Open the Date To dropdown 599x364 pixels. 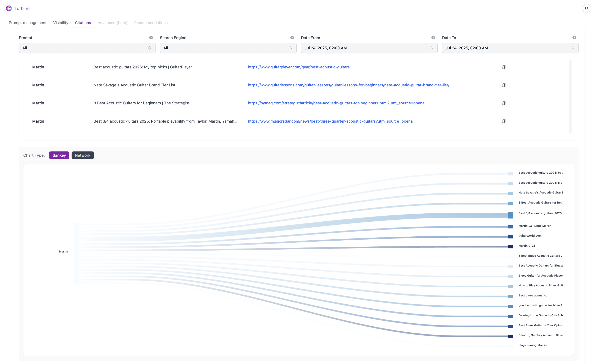coord(510,48)
